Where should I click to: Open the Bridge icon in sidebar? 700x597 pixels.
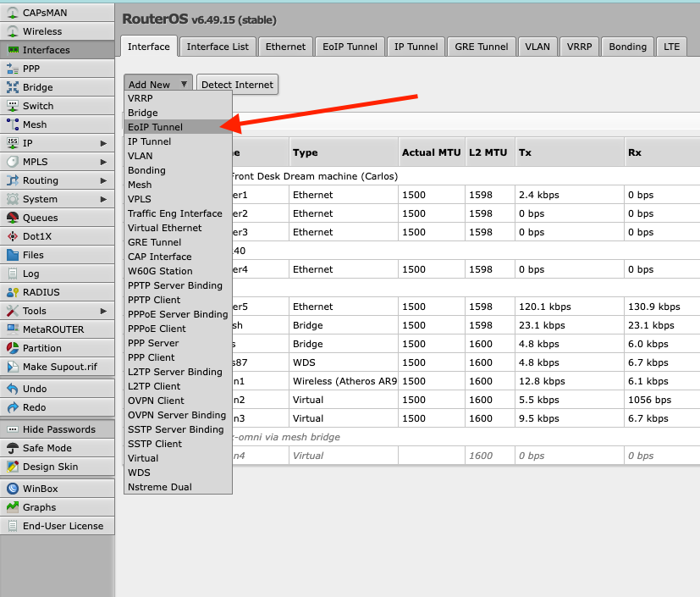(13, 87)
